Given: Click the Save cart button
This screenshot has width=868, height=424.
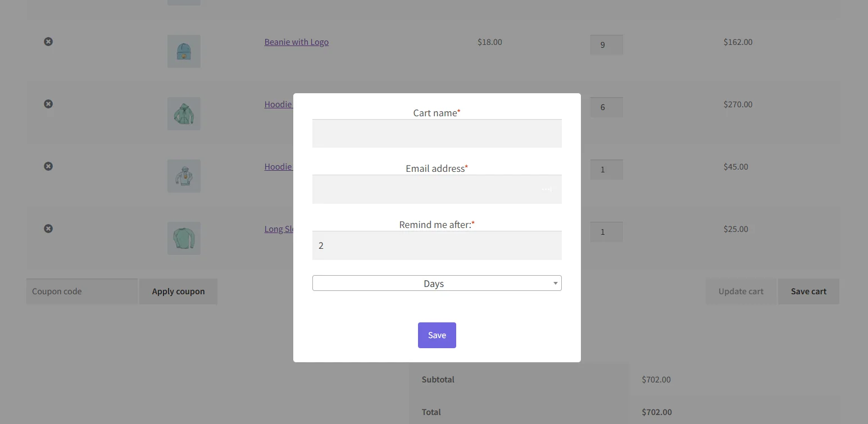Looking at the screenshot, I should 808,291.
